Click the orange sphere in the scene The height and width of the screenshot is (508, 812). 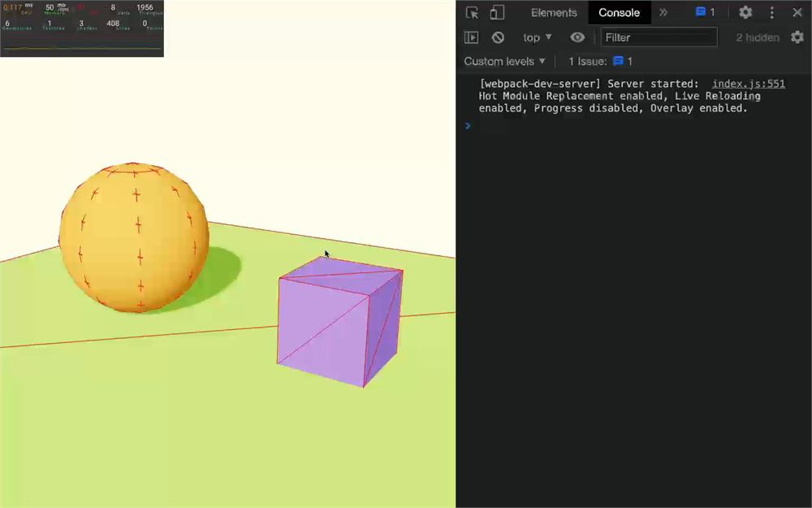pos(134,237)
